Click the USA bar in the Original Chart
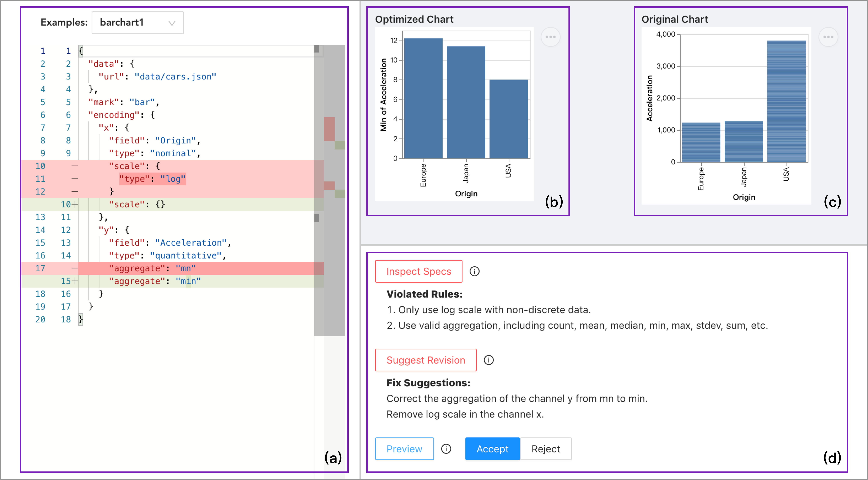The height and width of the screenshot is (480, 868). pyautogui.click(x=786, y=101)
